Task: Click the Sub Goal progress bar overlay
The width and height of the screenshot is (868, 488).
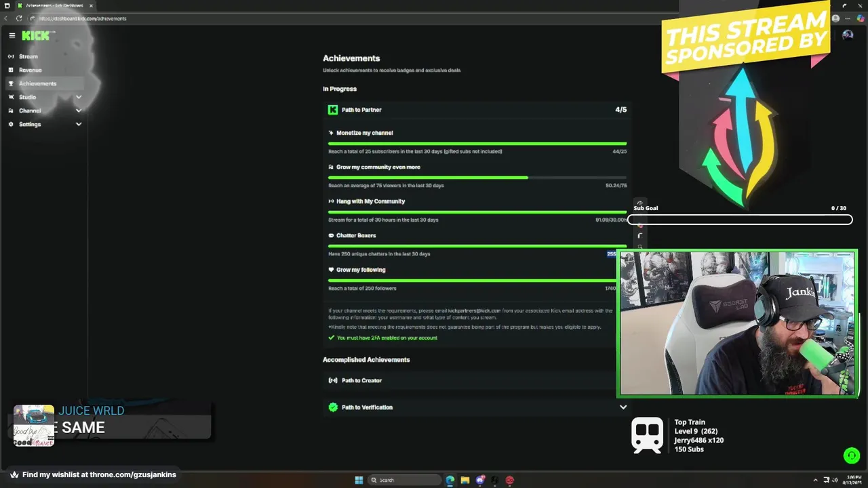Action: [740, 220]
